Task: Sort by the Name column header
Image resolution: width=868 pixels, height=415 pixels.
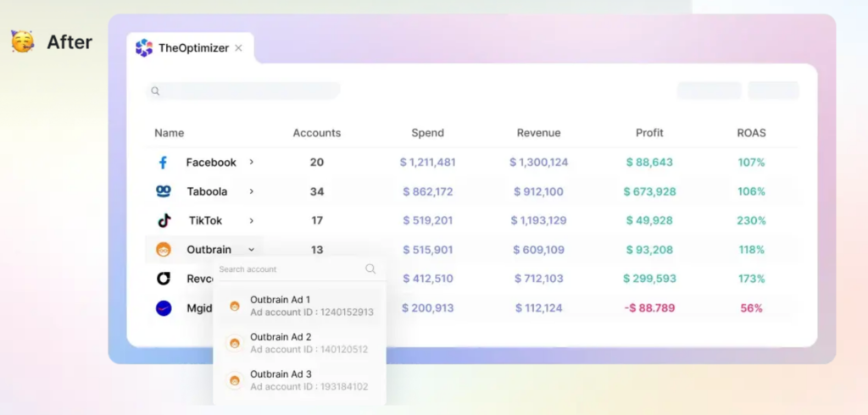Action: 169,133
